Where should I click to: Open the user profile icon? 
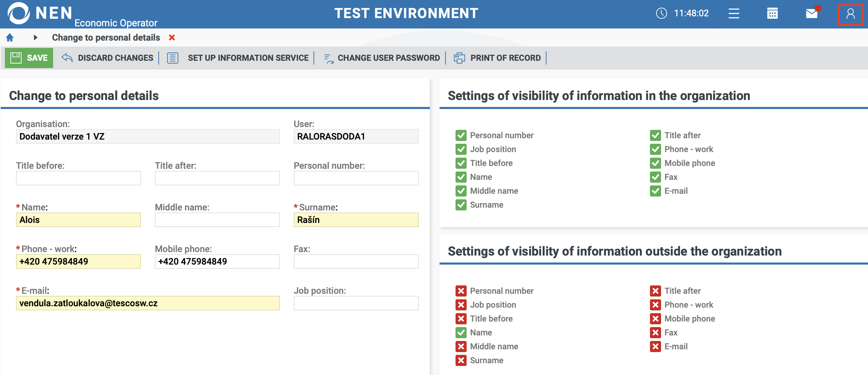[850, 14]
